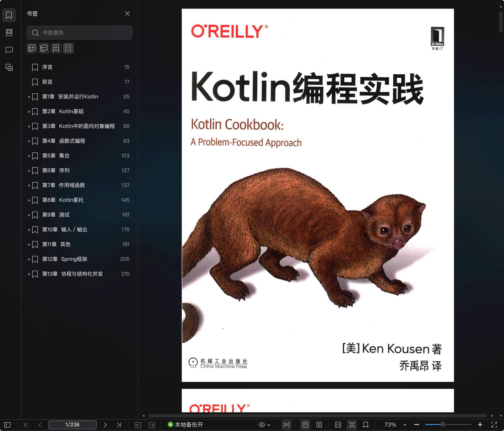The width and height of the screenshot is (504, 431).
Task: Open the document conversion sidebar icon
Action: coord(9,67)
